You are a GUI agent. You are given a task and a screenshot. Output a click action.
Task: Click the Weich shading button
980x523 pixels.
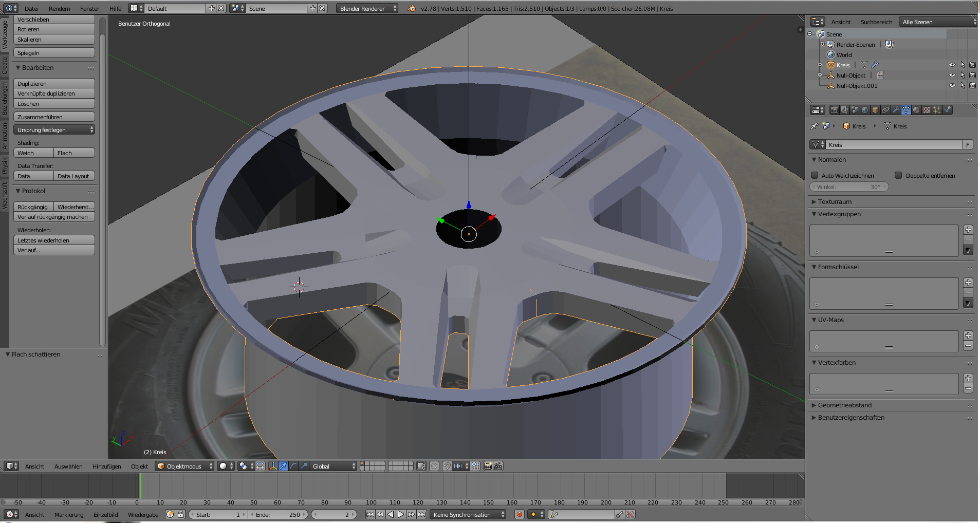33,153
